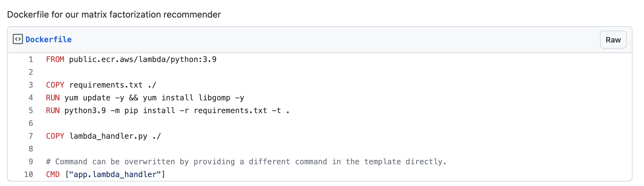Click the requirements.txt filename on line 3
Screen dimensions: 644x186
[105, 85]
